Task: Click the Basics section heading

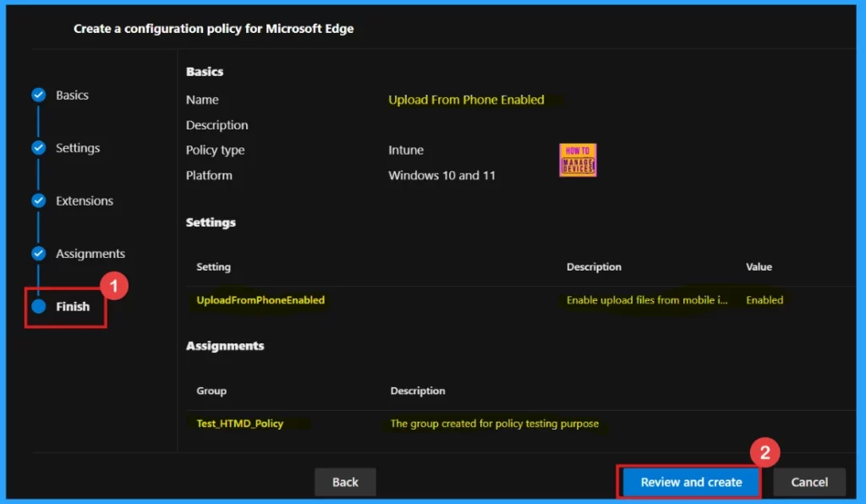Action: point(205,72)
